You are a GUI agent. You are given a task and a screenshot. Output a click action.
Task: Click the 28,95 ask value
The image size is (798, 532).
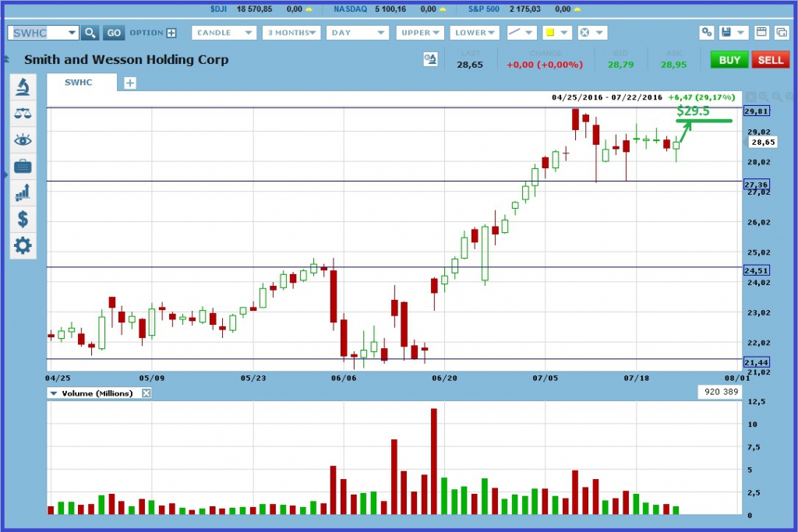674,65
